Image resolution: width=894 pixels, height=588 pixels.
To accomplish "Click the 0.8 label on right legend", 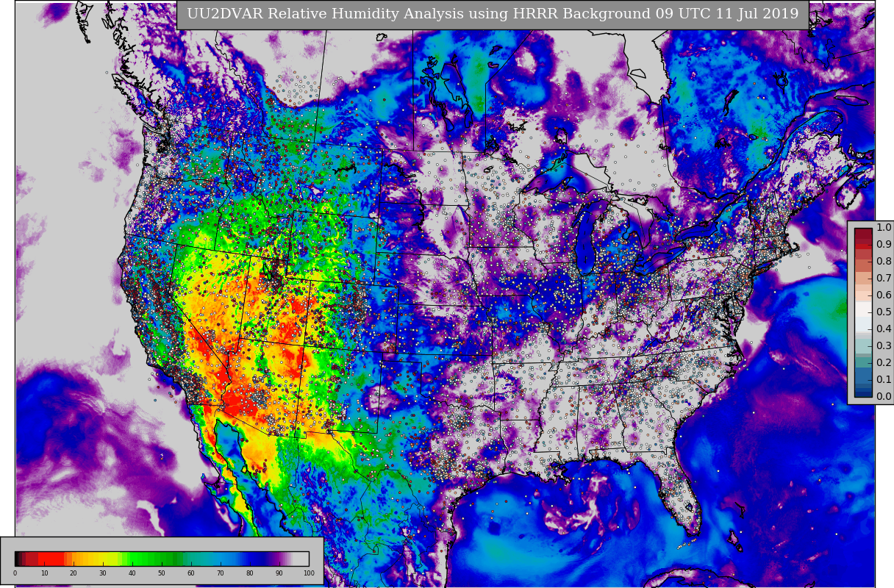I will [x=884, y=262].
